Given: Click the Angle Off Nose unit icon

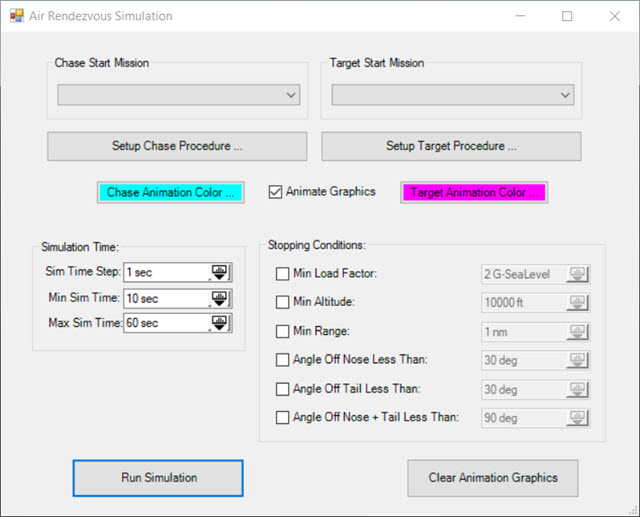Looking at the screenshot, I should click(x=579, y=360).
